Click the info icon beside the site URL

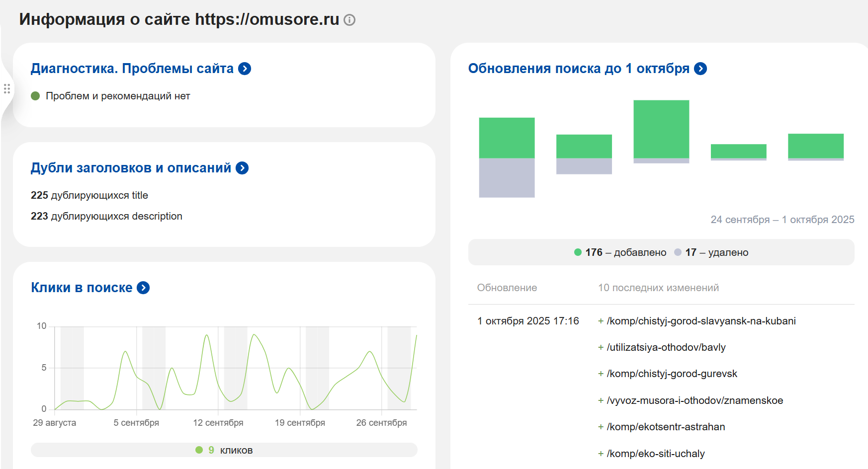[349, 20]
